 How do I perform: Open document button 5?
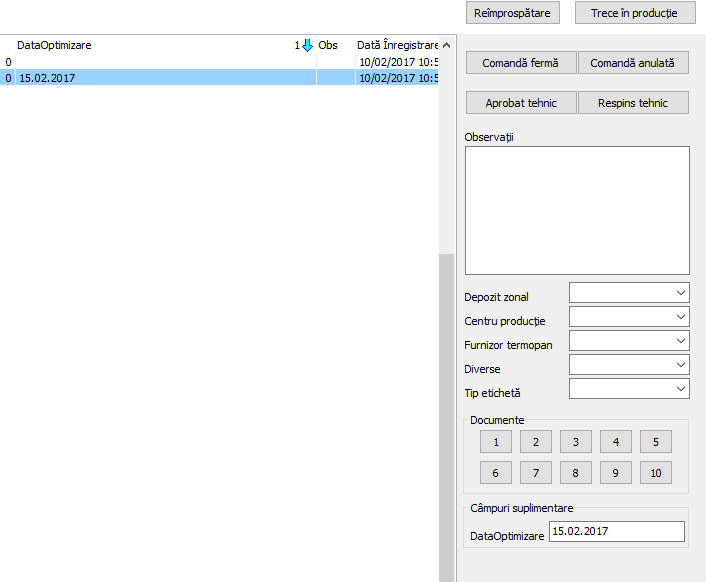(x=655, y=442)
